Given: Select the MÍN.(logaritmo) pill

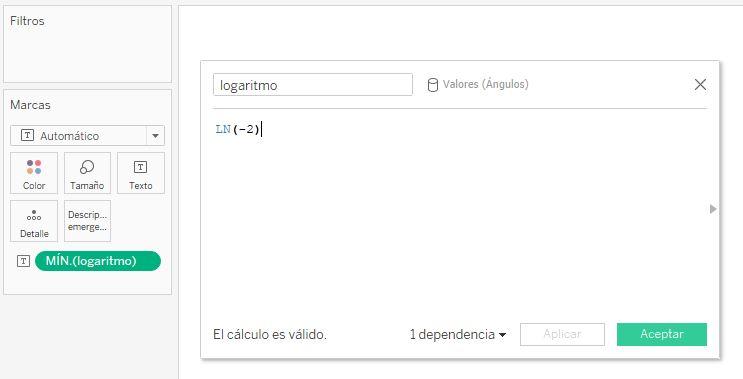Looking at the screenshot, I should pos(98,261).
